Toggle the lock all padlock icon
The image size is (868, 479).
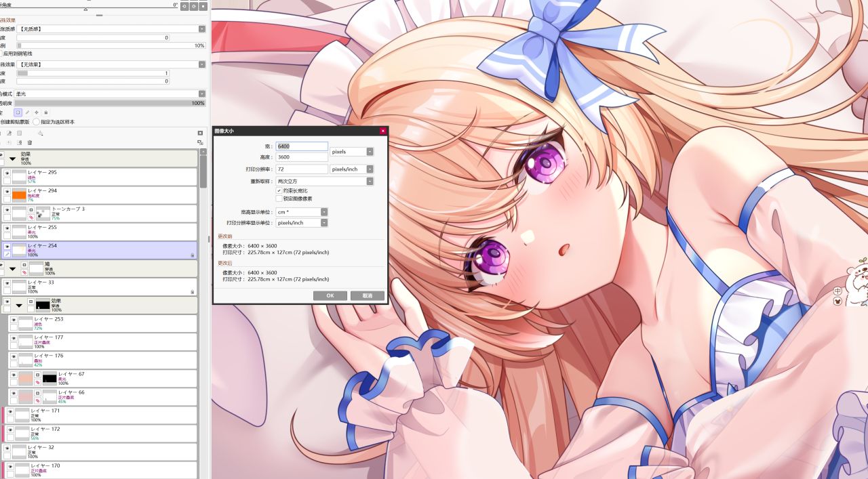click(x=45, y=112)
